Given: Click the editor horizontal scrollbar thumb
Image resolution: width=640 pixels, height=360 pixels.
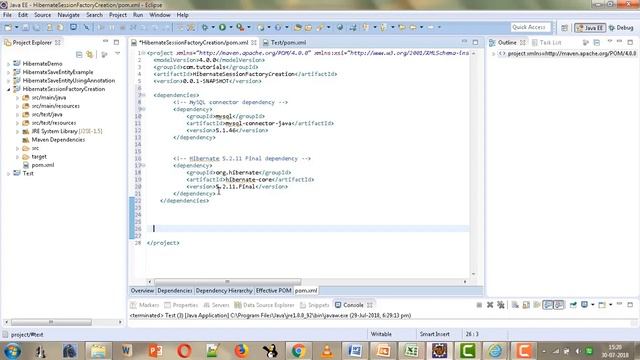Looking at the screenshot, I should (227, 282).
